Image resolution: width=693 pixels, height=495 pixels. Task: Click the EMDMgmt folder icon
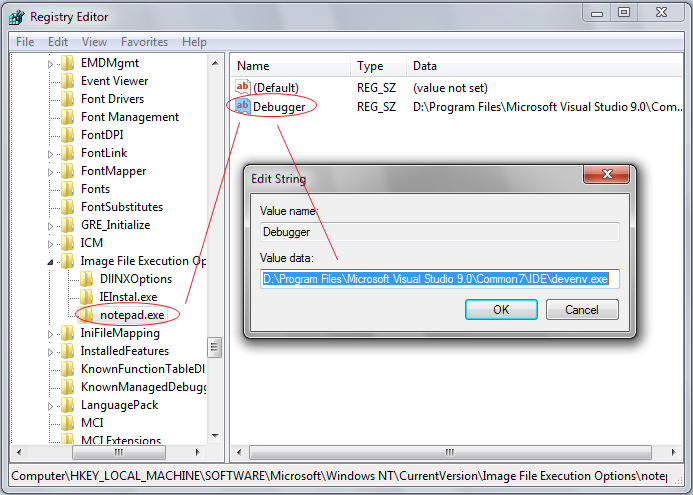coord(68,63)
